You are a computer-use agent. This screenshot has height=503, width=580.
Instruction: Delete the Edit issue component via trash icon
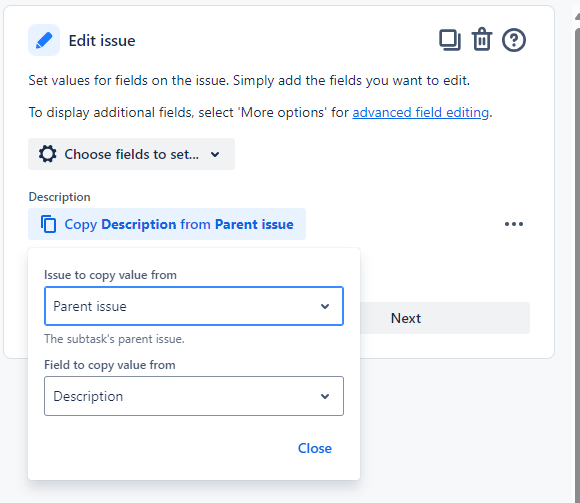[x=482, y=39]
